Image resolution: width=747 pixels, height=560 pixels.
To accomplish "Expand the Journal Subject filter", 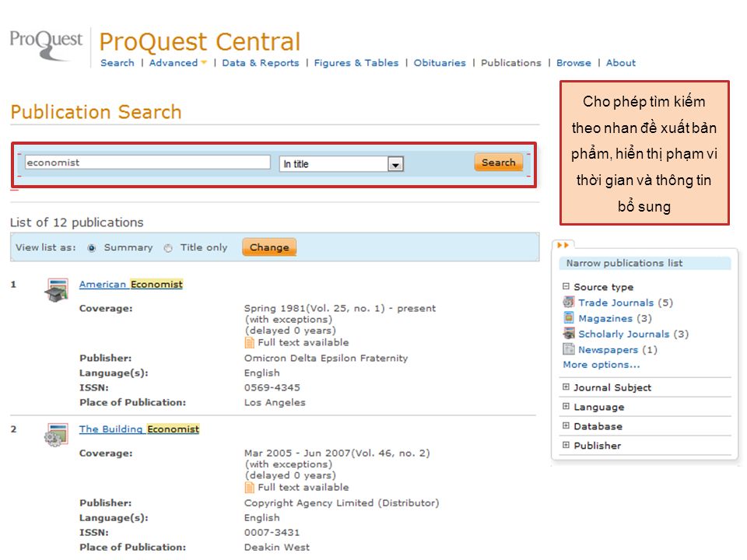I will tap(566, 387).
